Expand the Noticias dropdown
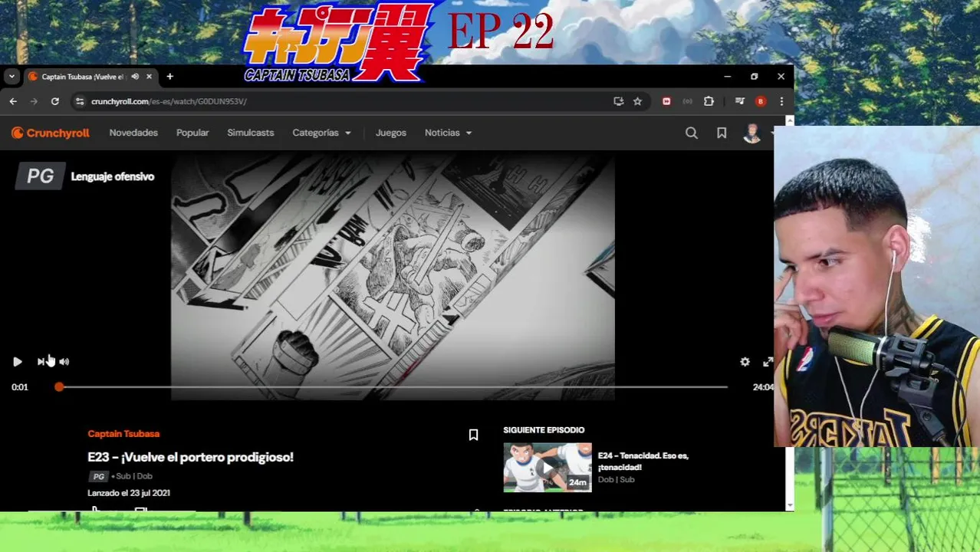This screenshot has height=552, width=980. (448, 133)
